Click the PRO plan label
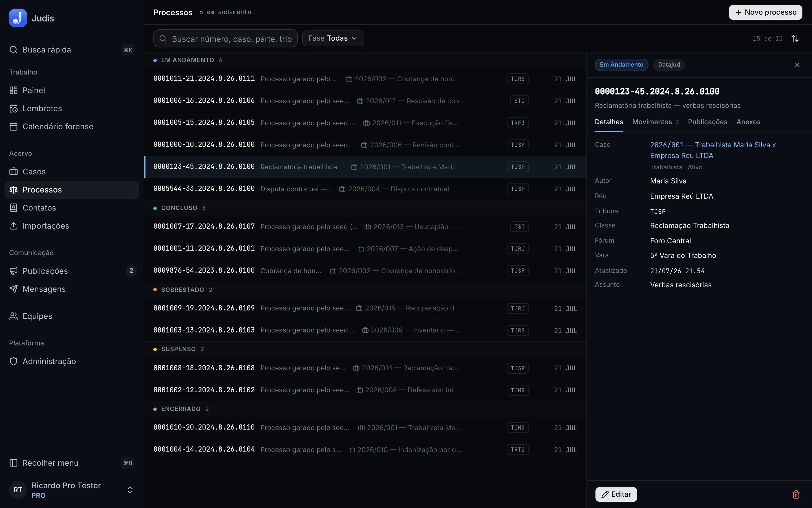Image resolution: width=812 pixels, height=508 pixels. pyautogui.click(x=39, y=496)
